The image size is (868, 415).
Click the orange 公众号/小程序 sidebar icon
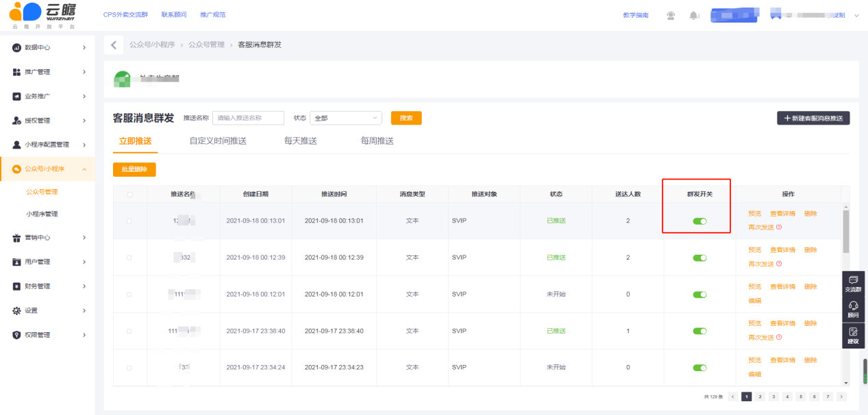click(17, 169)
